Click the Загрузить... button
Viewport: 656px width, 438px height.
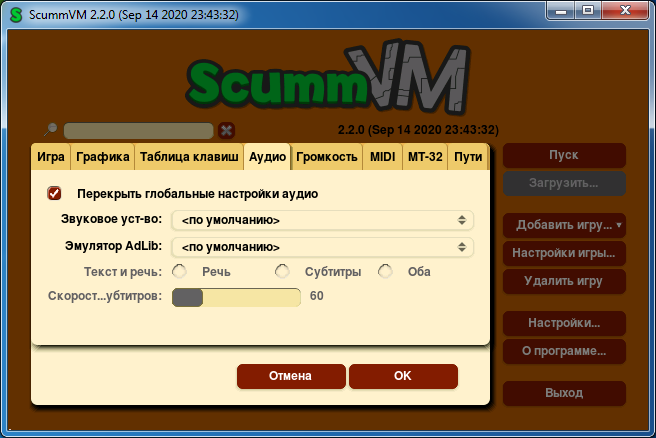[564, 183]
